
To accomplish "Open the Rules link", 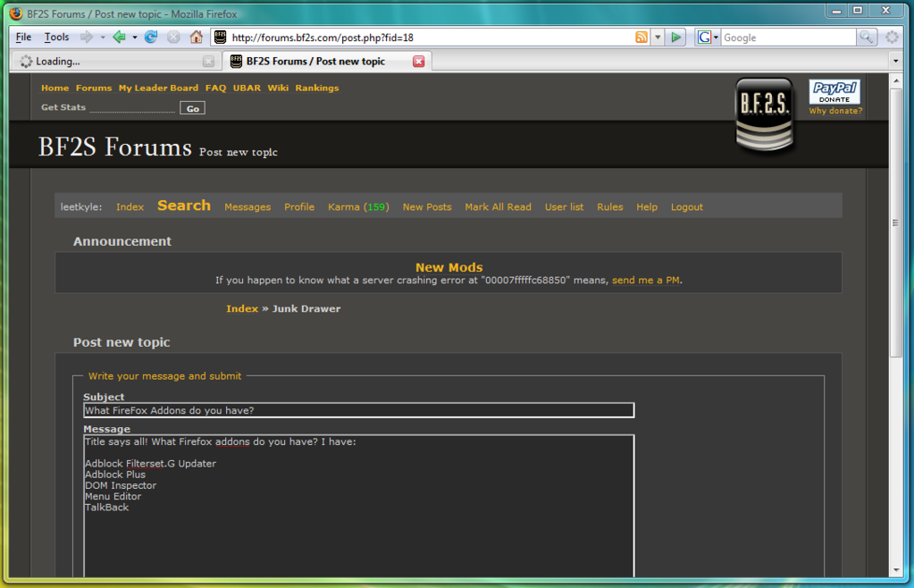I will tap(609, 207).
